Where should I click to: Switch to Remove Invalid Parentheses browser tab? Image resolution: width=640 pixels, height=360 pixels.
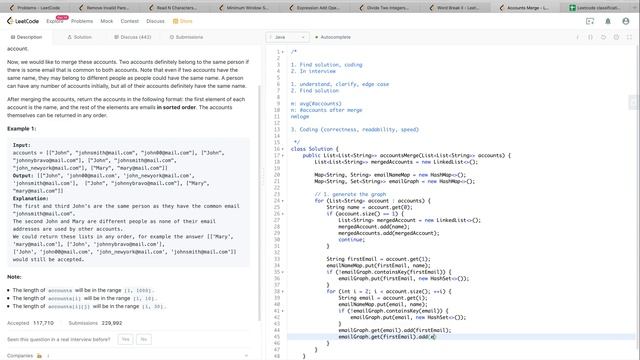(x=106, y=8)
